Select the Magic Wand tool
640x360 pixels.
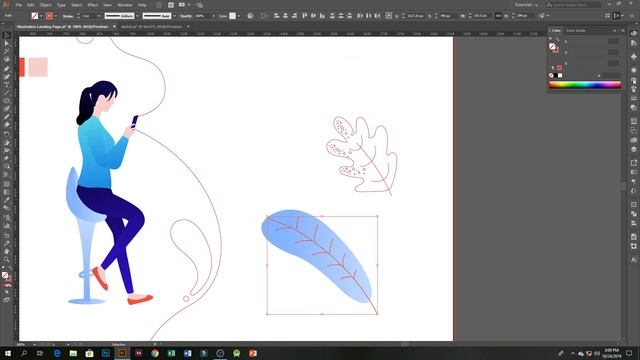(x=7, y=51)
